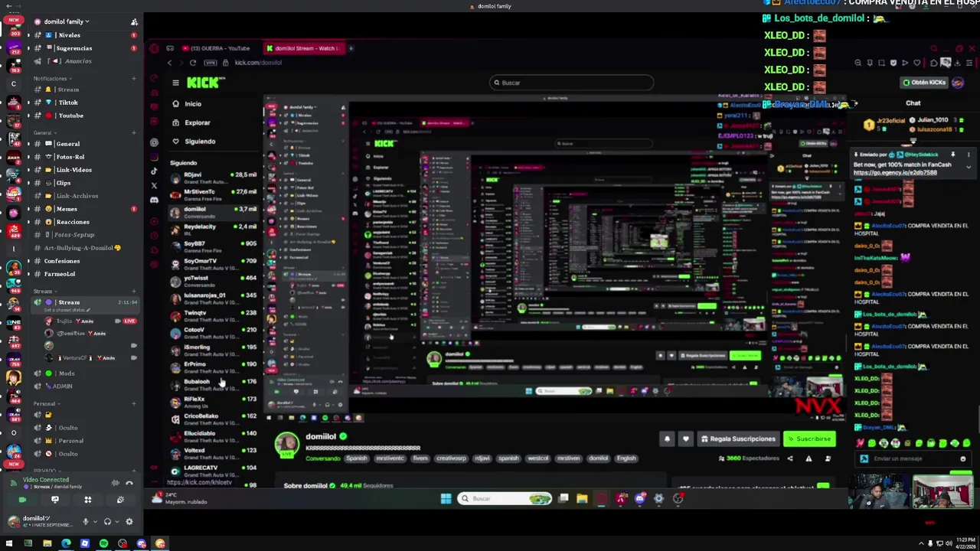The width and height of the screenshot is (980, 551).
Task: Go back in the Opera browser
Action: click(170, 63)
